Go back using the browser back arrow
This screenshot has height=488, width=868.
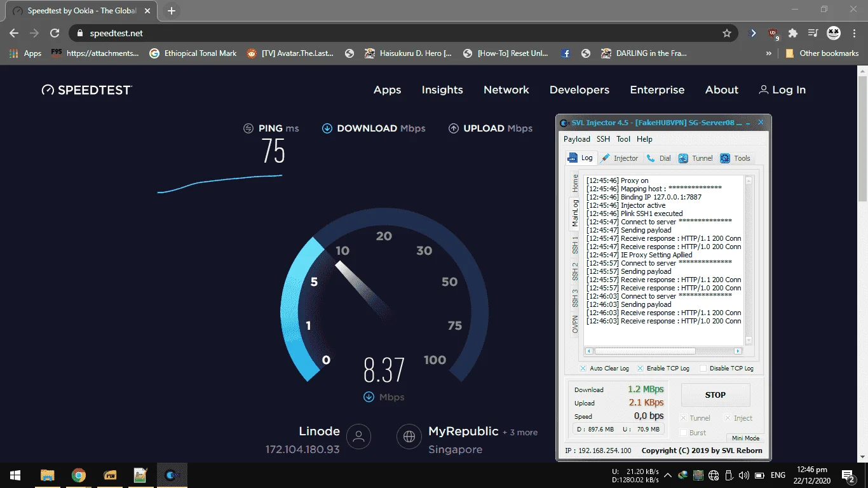point(14,33)
